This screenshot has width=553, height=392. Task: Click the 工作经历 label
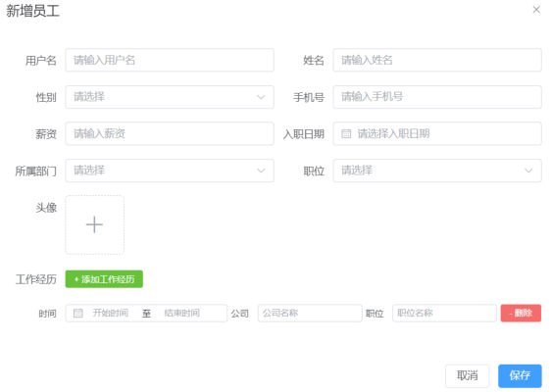(x=36, y=279)
